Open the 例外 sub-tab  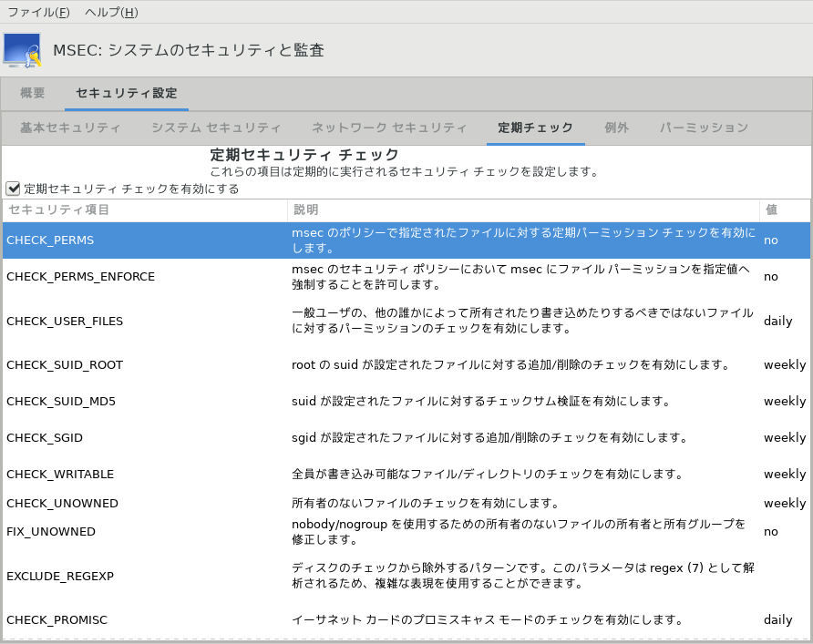616,128
